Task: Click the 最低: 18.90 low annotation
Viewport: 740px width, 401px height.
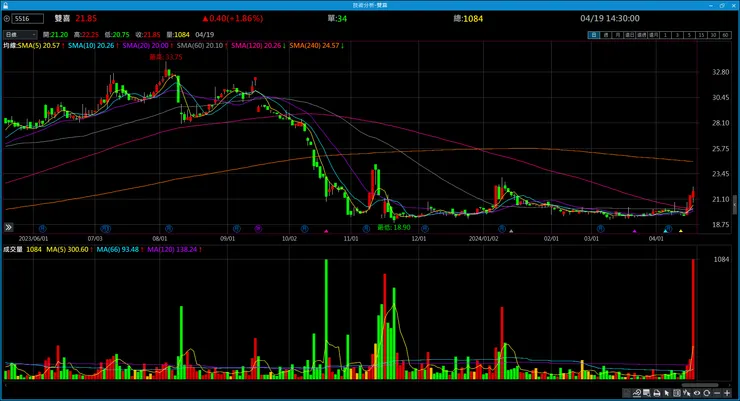Action: coord(394,227)
